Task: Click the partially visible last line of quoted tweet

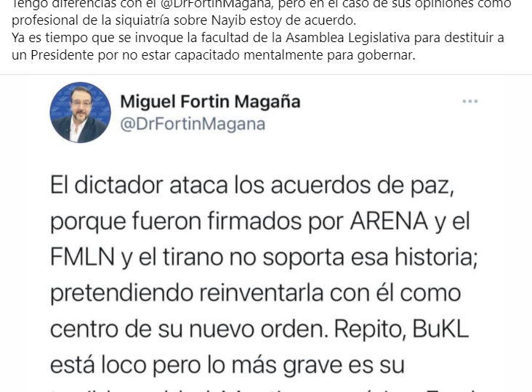Action: tap(265, 390)
